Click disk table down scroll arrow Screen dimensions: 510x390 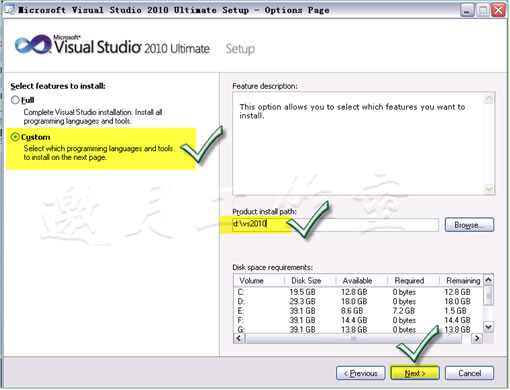488,327
